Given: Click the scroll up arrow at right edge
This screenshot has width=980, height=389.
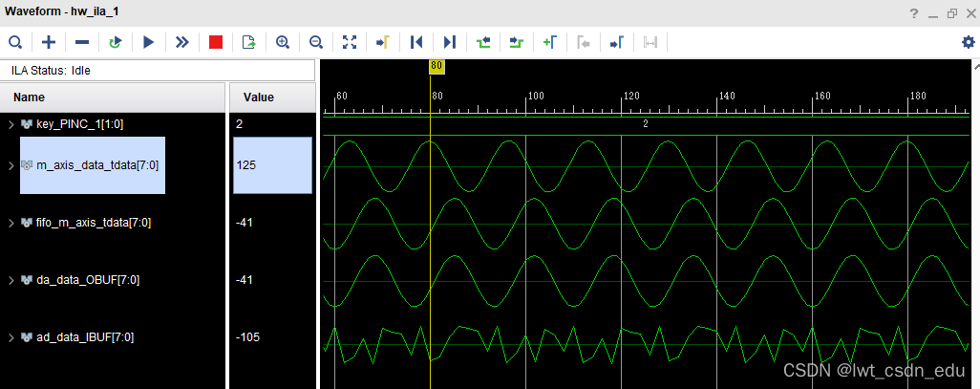Looking at the screenshot, I should click(x=976, y=65).
